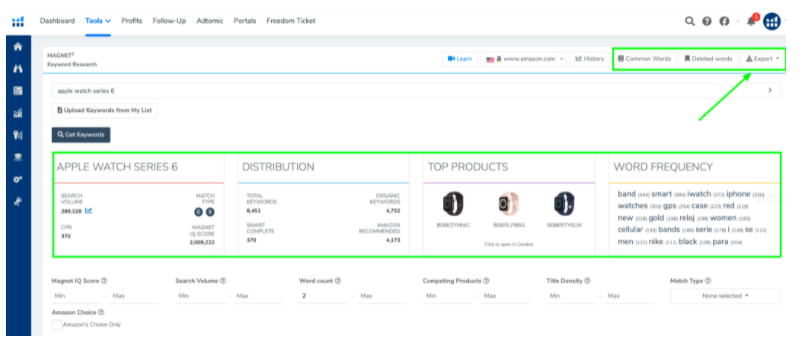
Task: Expand the Export dropdown
Action: point(762,59)
